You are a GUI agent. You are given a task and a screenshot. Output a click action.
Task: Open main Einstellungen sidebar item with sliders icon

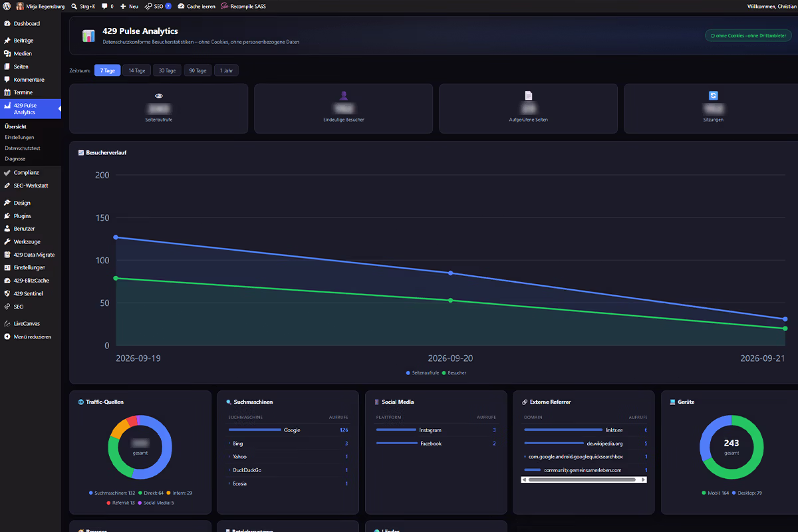tap(30, 267)
